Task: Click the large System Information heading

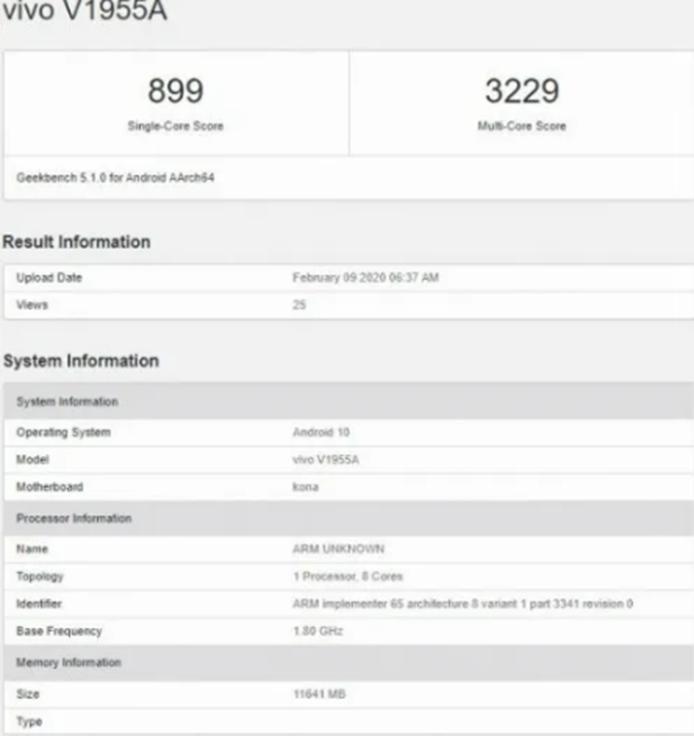Action: [81, 361]
